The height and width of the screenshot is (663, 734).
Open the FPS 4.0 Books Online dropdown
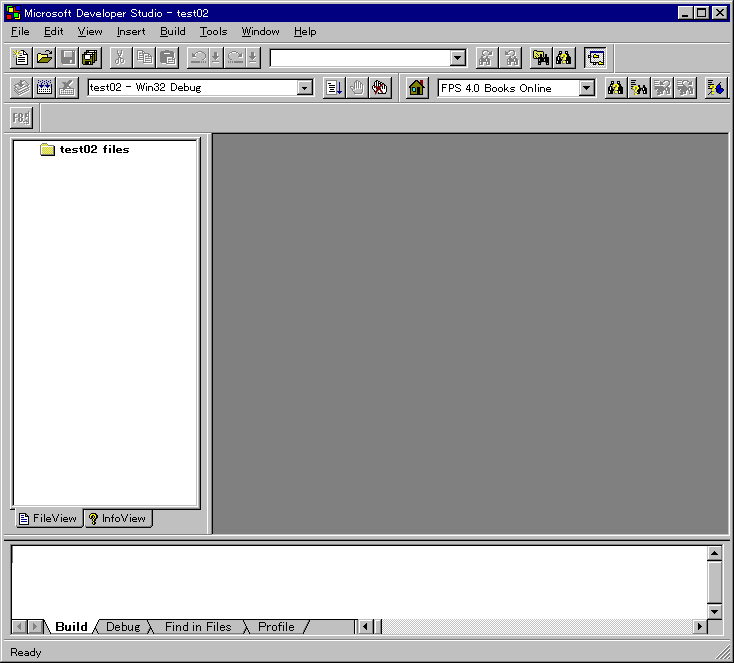pyautogui.click(x=587, y=88)
